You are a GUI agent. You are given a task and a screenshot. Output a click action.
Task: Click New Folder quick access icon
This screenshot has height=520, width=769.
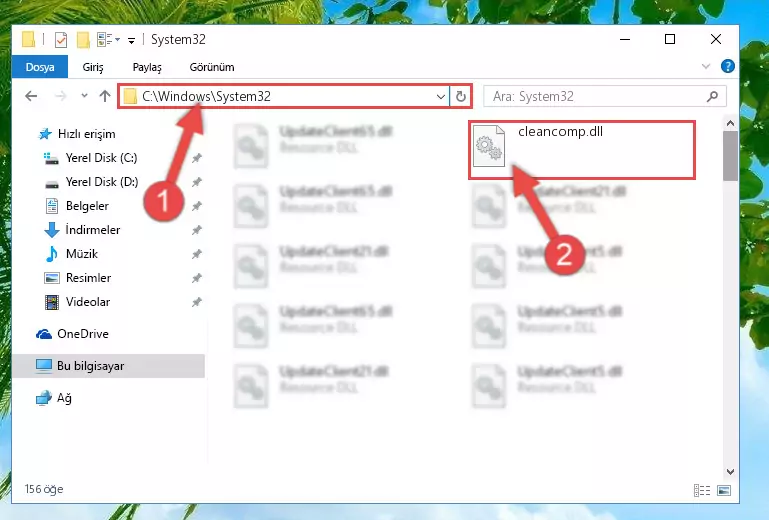pos(83,40)
